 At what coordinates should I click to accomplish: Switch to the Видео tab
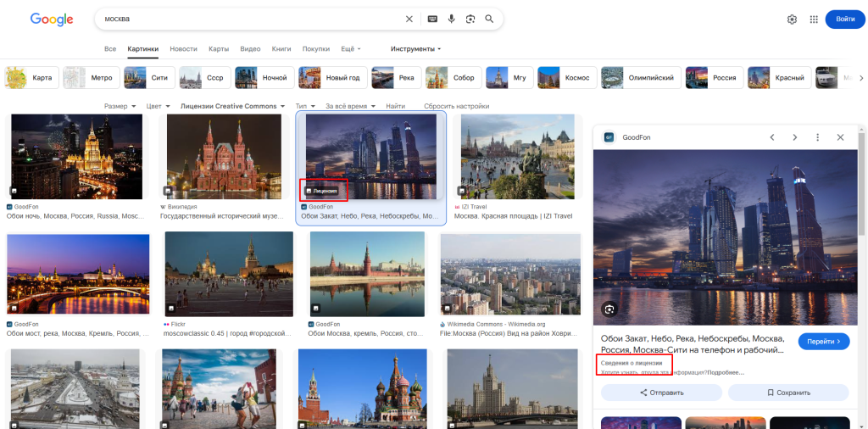coord(250,49)
